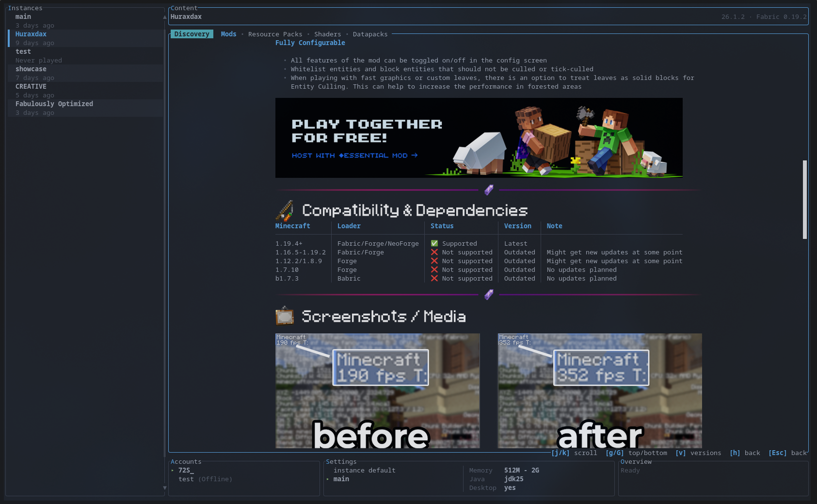
Task: Click the [h] back shortcut
Action: (745, 453)
